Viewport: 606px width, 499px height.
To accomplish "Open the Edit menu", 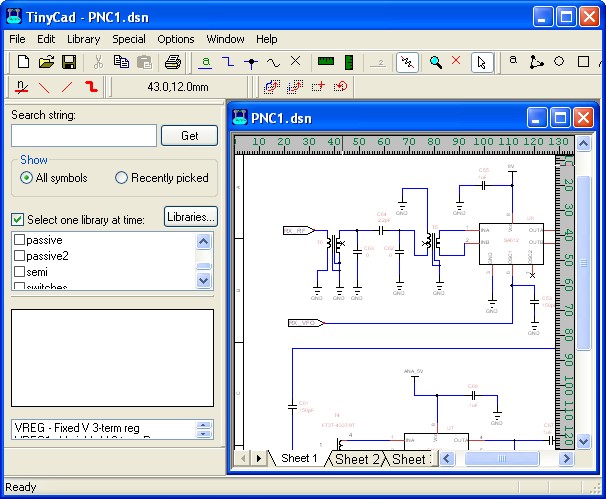I will (46, 39).
